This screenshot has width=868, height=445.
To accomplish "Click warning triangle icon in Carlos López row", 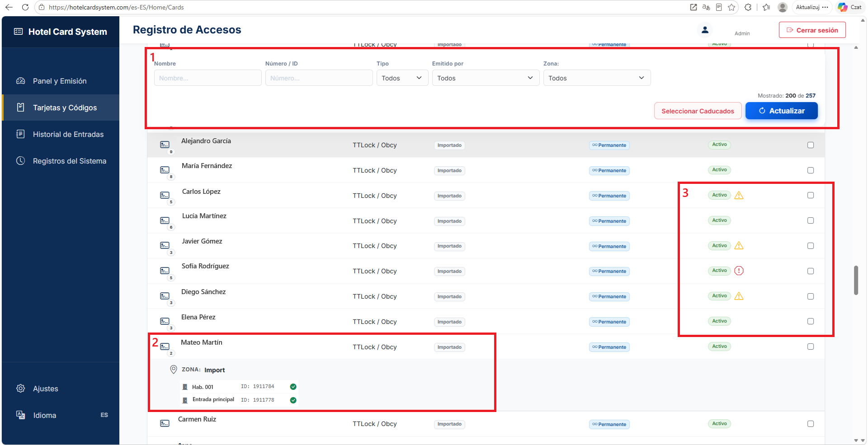I will click(x=739, y=195).
